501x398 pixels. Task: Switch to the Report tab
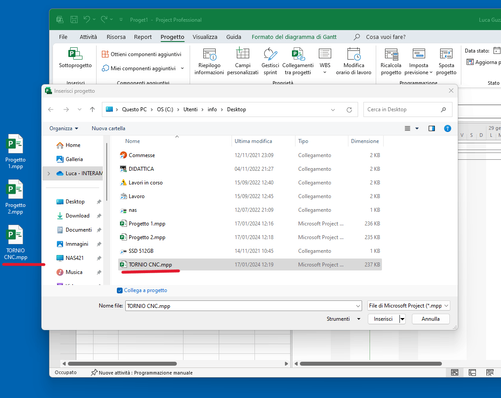point(143,37)
